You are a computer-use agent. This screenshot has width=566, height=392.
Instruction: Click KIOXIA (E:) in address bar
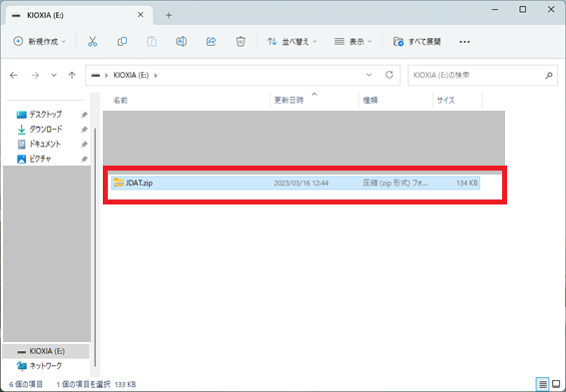(x=131, y=75)
